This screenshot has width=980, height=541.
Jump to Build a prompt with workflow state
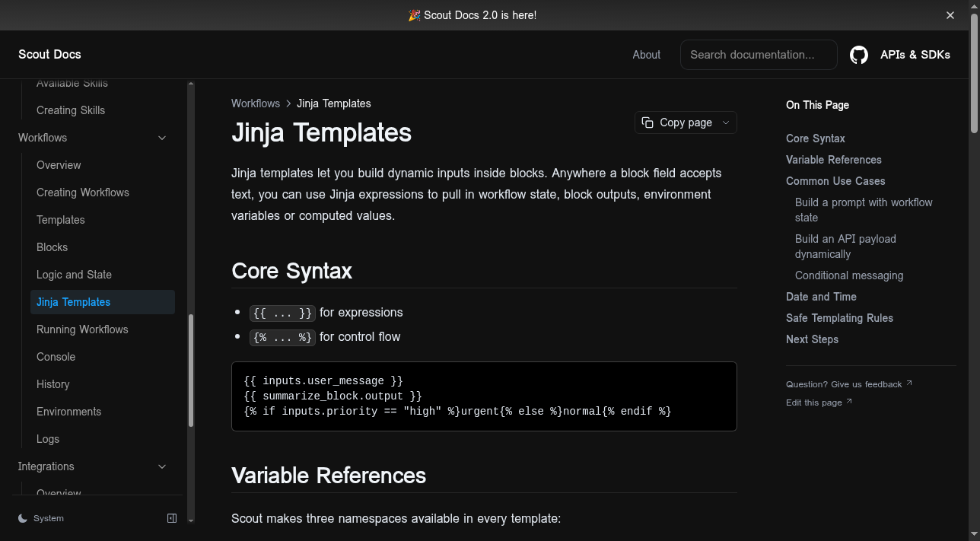tap(864, 210)
